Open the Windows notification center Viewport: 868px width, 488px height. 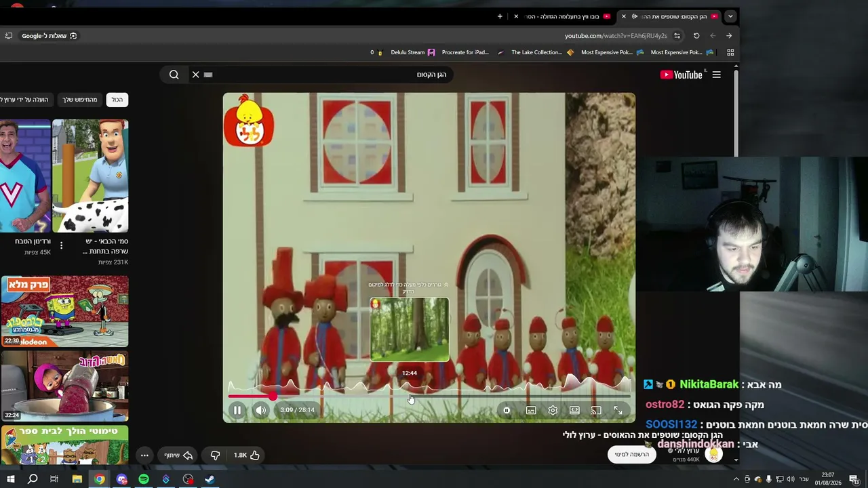point(854,479)
